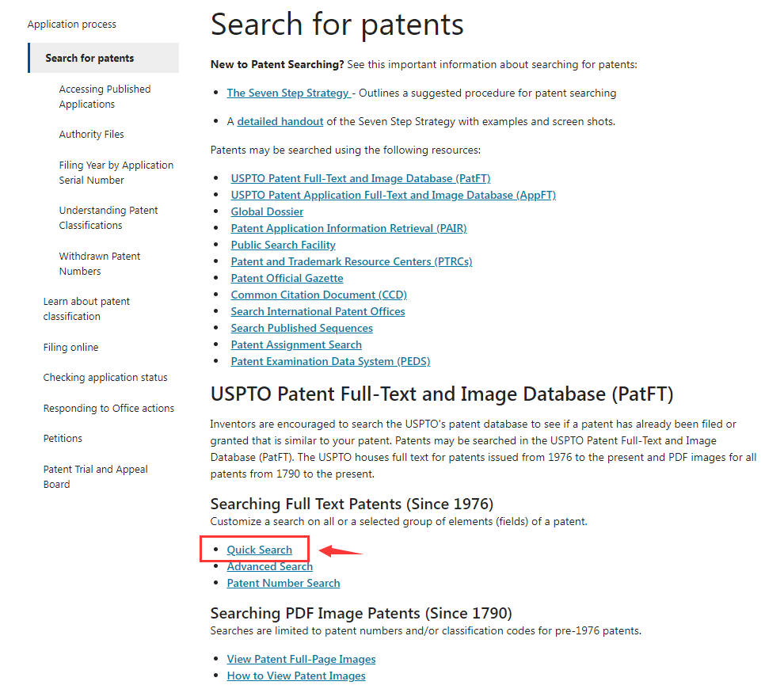The width and height of the screenshot is (784, 689).
Task: Go to Authority Files in sidebar
Action: [91, 135]
